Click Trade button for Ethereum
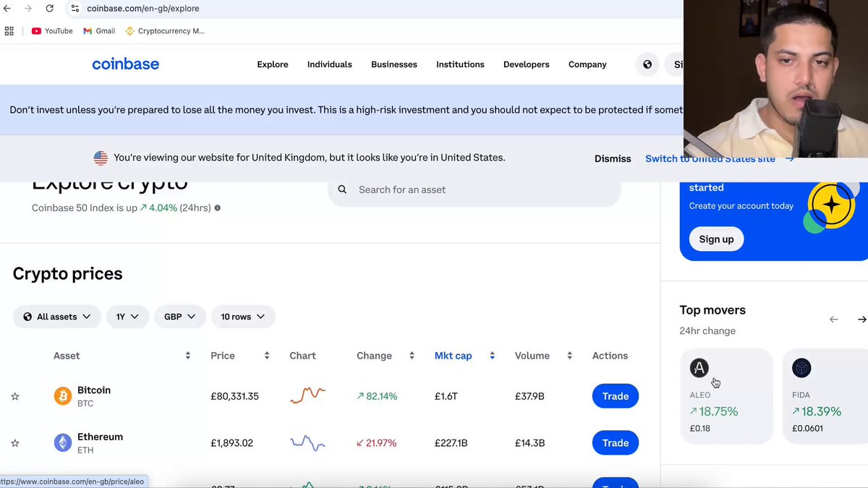 coord(616,443)
